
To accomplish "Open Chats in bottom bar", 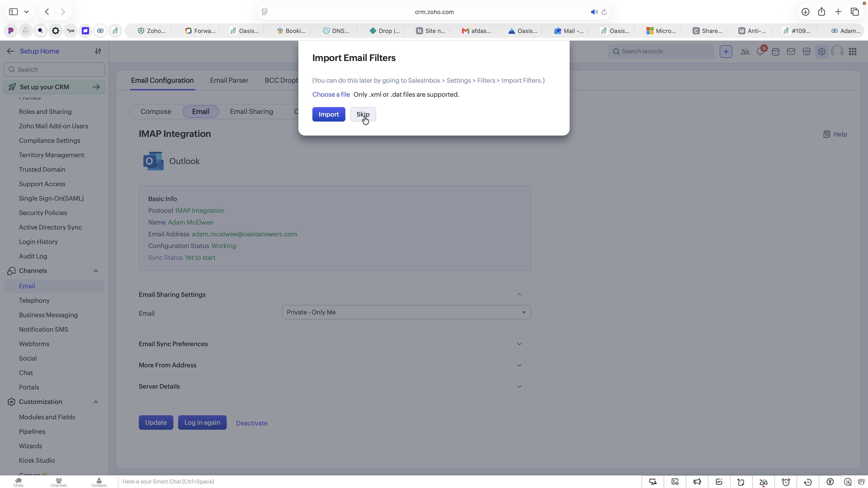I will (19, 482).
